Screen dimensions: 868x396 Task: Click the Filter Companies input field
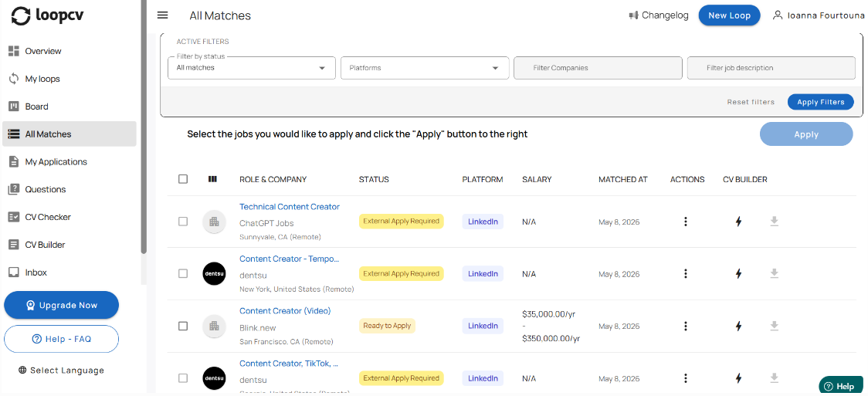pos(598,68)
